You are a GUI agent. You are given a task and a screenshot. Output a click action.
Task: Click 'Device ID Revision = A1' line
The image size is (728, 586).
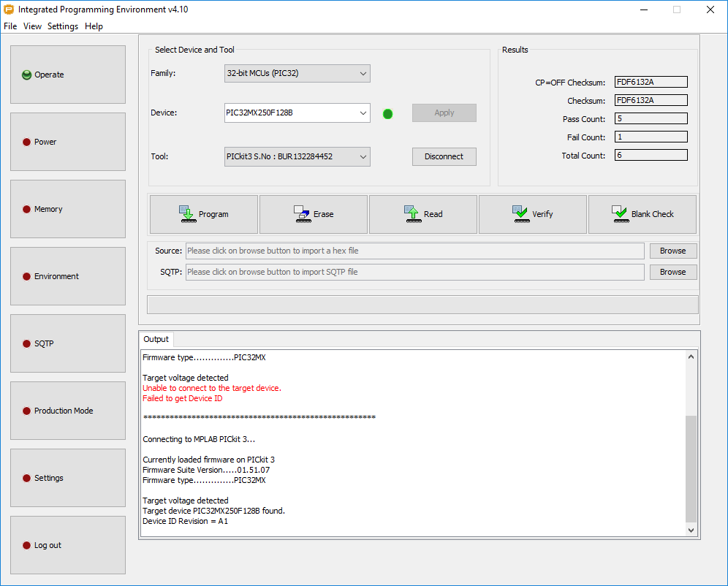pos(185,522)
